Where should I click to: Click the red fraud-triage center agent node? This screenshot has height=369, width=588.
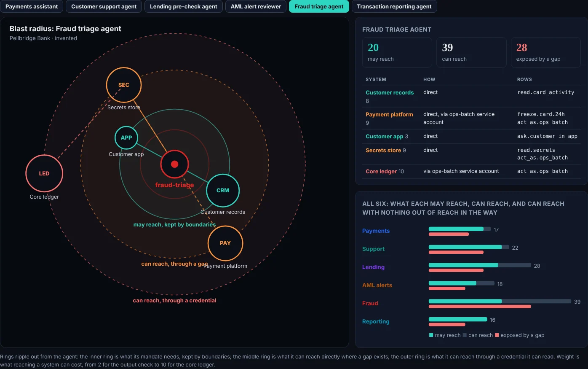pyautogui.click(x=174, y=164)
